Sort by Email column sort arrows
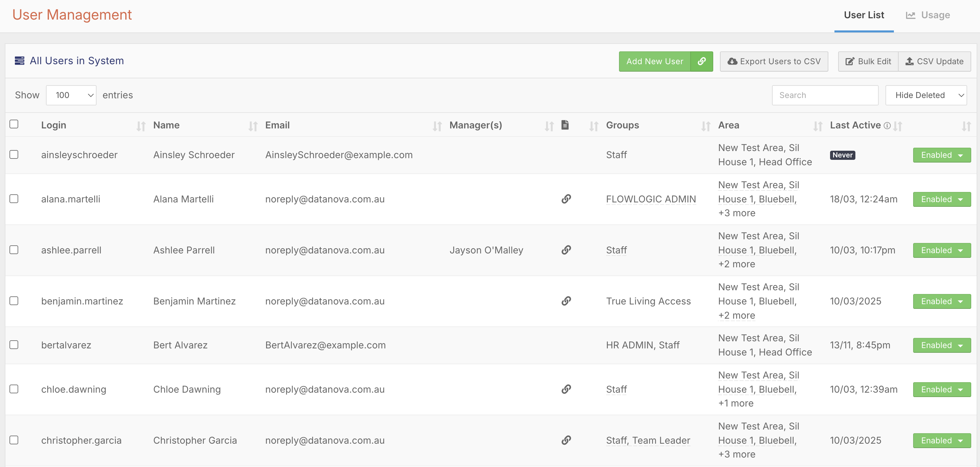The height and width of the screenshot is (467, 980). coord(437,126)
